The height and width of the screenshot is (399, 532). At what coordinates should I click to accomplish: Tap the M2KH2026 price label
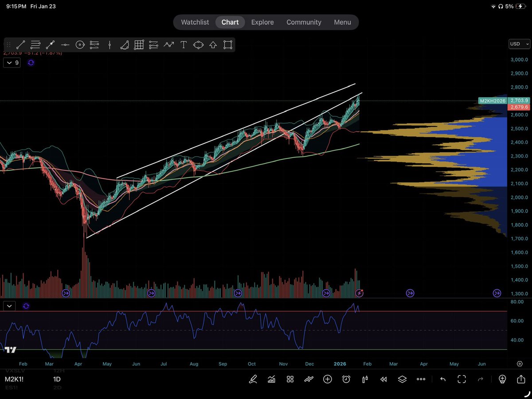pos(493,101)
